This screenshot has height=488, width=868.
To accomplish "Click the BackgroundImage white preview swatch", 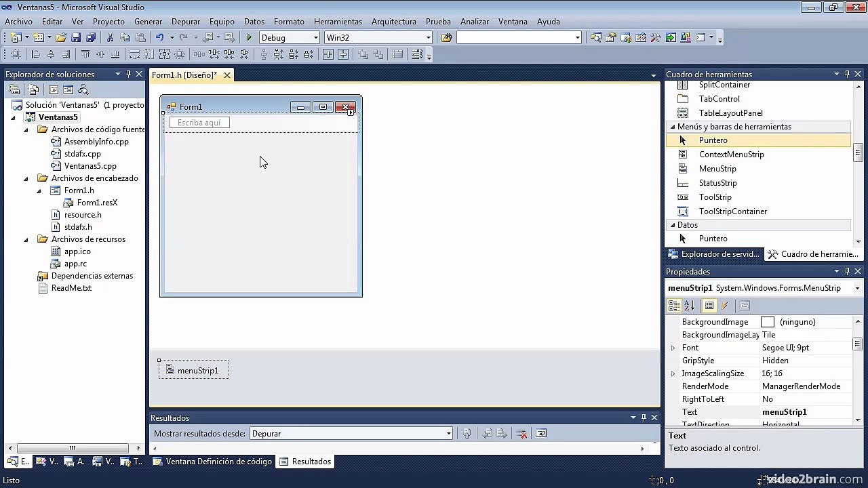I will 768,322.
